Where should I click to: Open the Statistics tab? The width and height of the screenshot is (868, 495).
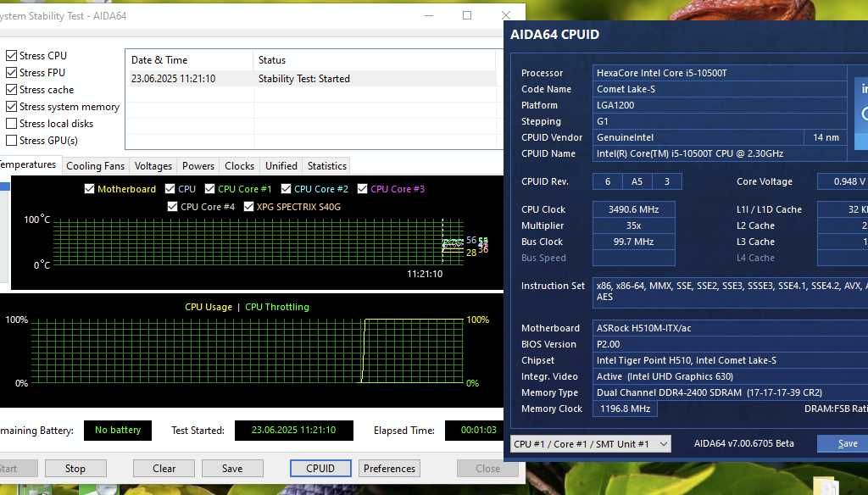point(327,166)
